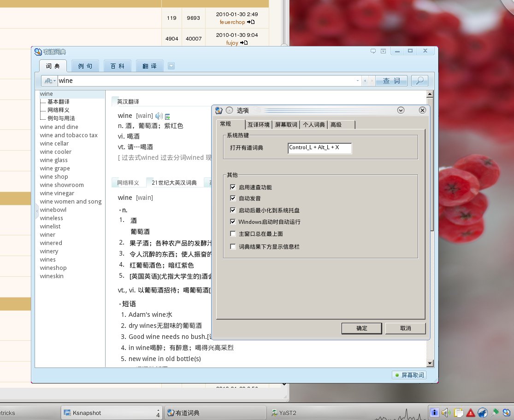Viewport: 514px width, 420px height.
Task: Cancel options with 取消 button
Action: pyautogui.click(x=406, y=328)
